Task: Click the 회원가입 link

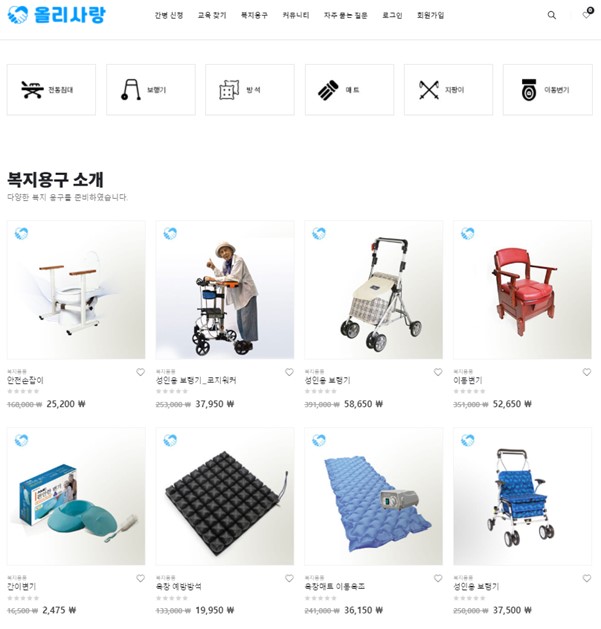Action: pyautogui.click(x=430, y=15)
